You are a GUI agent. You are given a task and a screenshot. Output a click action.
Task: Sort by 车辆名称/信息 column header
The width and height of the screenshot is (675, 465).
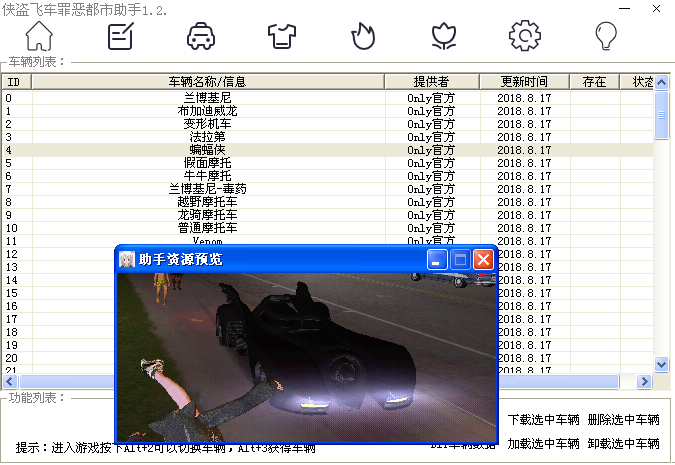[208, 82]
